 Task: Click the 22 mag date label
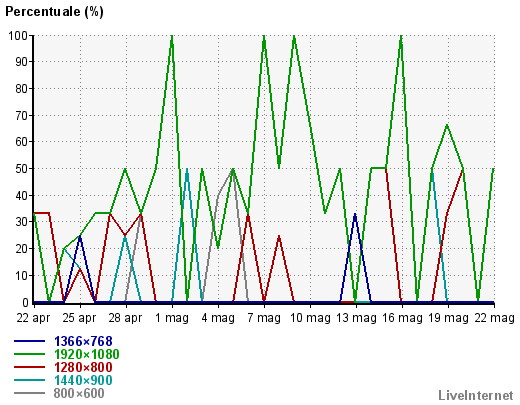pyautogui.click(x=494, y=318)
